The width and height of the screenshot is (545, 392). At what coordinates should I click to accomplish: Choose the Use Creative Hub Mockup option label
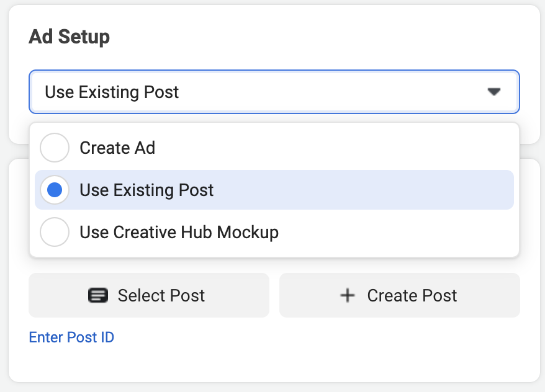point(179,232)
